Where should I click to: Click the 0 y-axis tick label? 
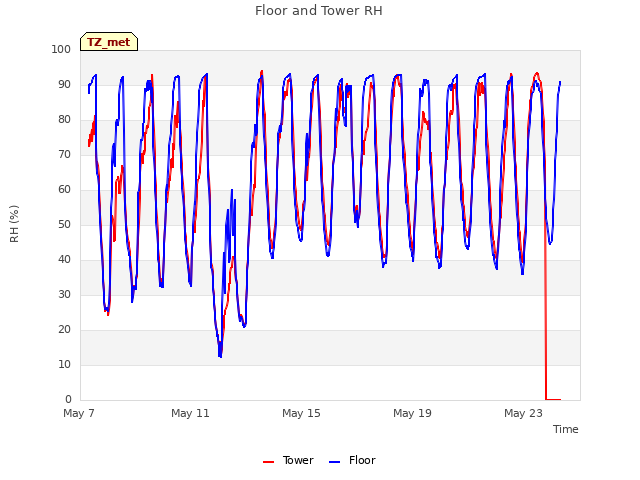coord(68,400)
